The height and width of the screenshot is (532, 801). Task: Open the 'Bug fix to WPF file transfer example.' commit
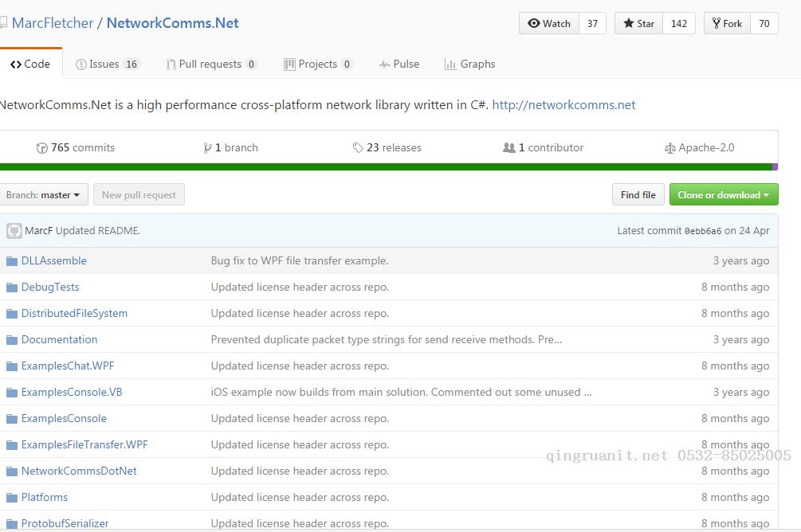tap(300, 261)
